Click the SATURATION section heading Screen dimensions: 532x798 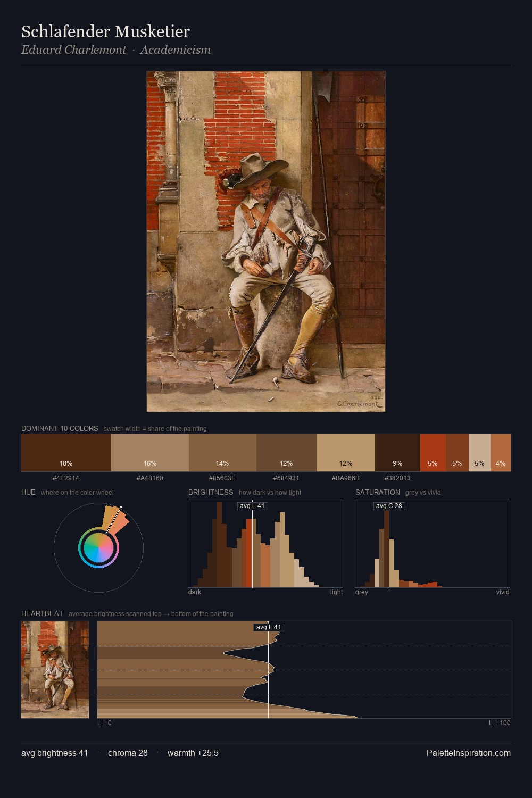click(378, 492)
